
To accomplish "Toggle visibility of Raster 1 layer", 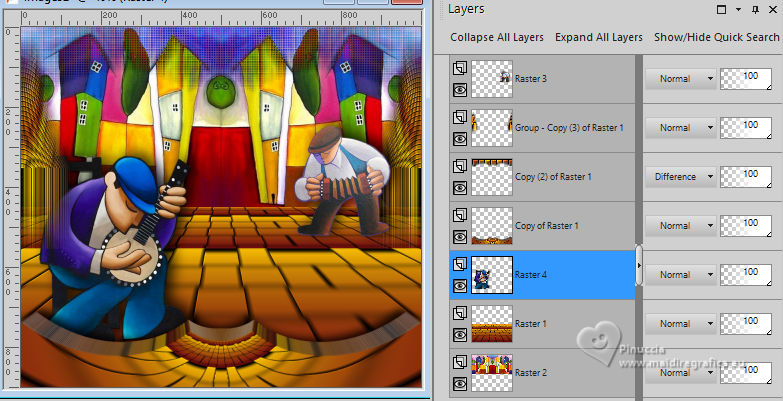I will (460, 335).
